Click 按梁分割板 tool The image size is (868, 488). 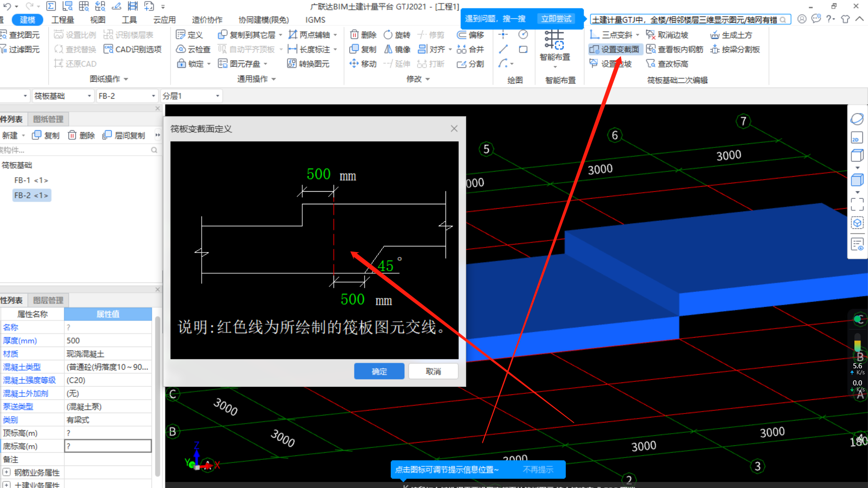[735, 49]
